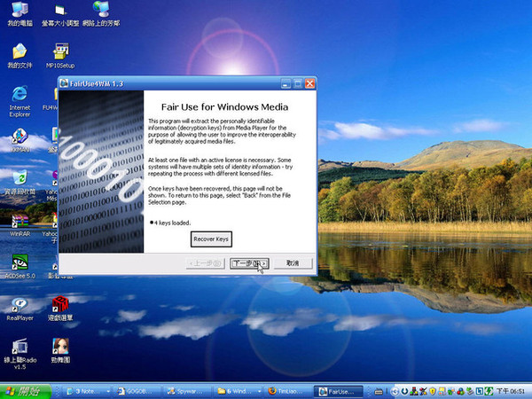The width and height of the screenshot is (532, 399).
Task: Click the Recover Keys button
Action: [x=211, y=239]
